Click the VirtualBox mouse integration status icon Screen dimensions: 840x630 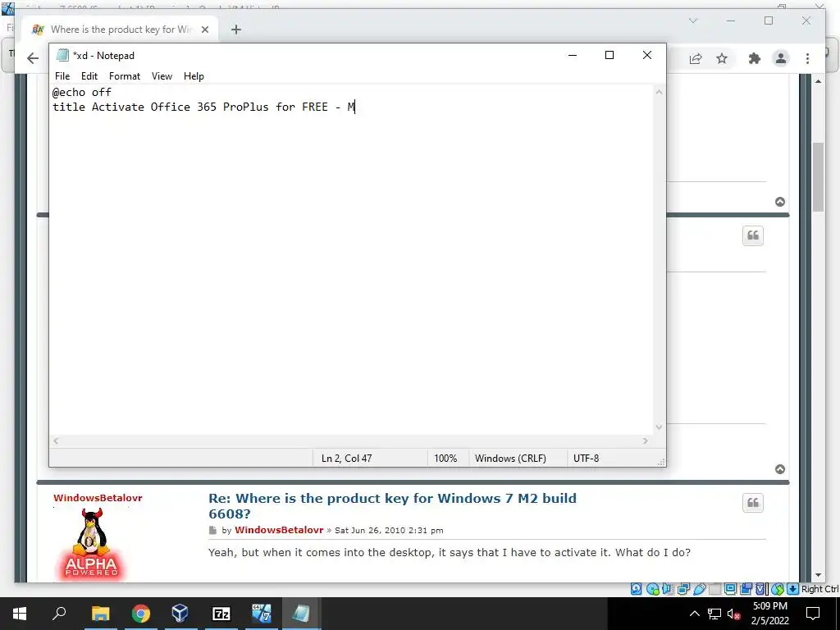click(x=778, y=589)
